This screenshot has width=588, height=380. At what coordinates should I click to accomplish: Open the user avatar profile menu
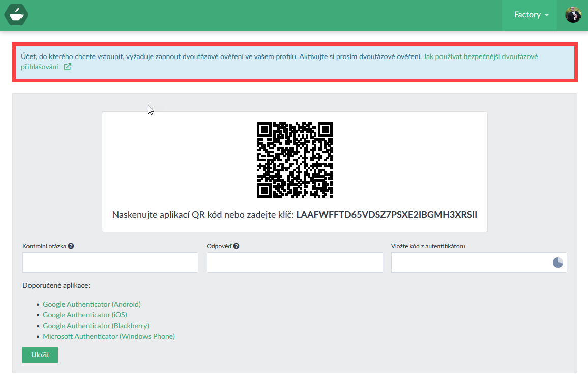573,15
